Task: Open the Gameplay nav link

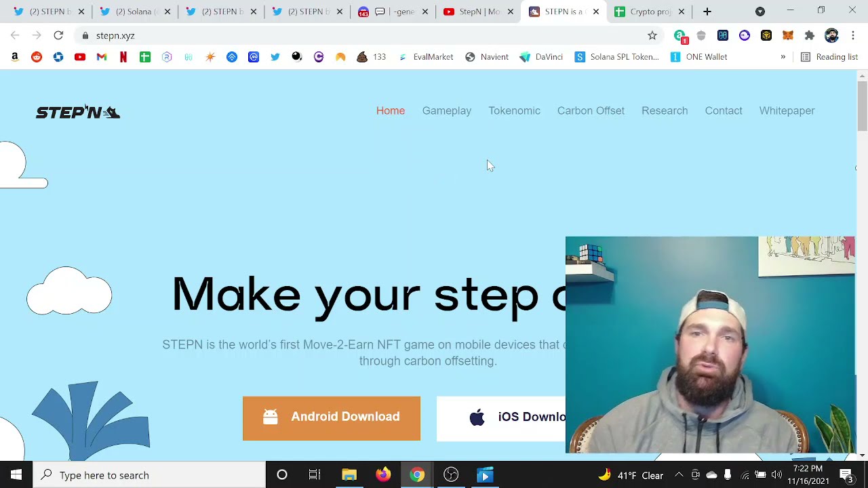Action: 447,110
